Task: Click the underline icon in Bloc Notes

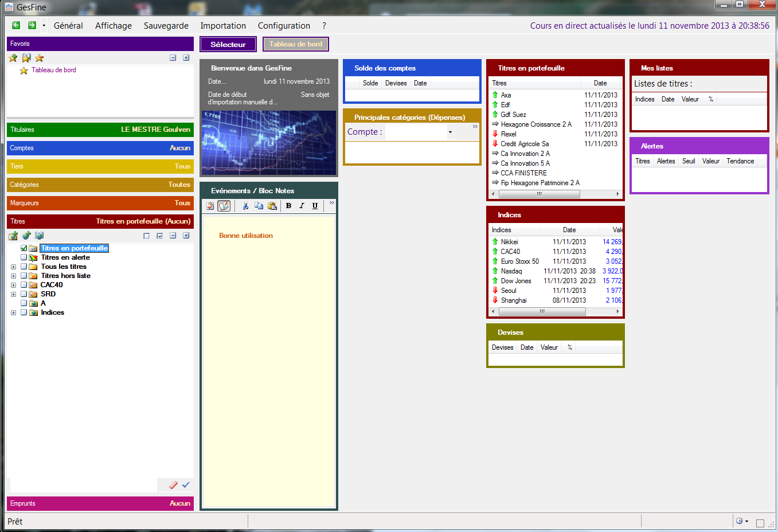Action: point(315,206)
